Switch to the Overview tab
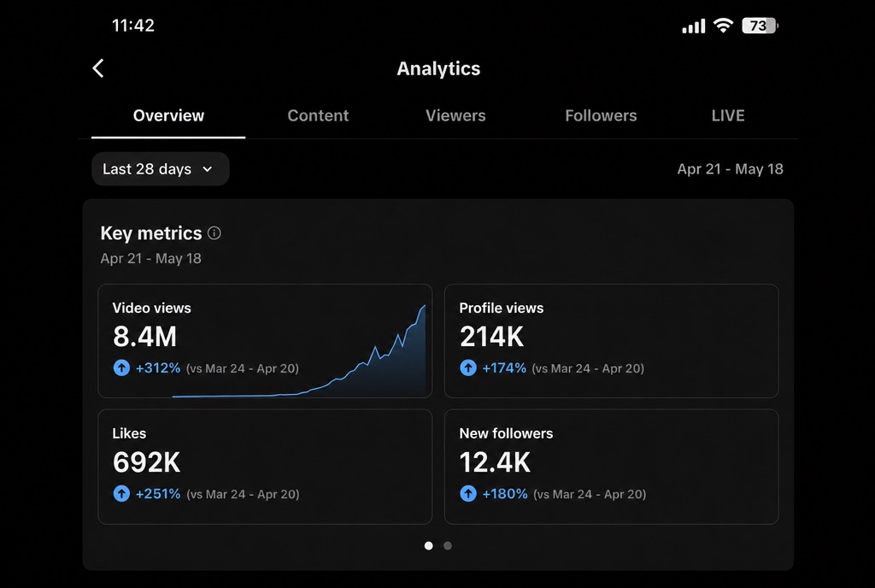This screenshot has height=588, width=875. point(168,115)
